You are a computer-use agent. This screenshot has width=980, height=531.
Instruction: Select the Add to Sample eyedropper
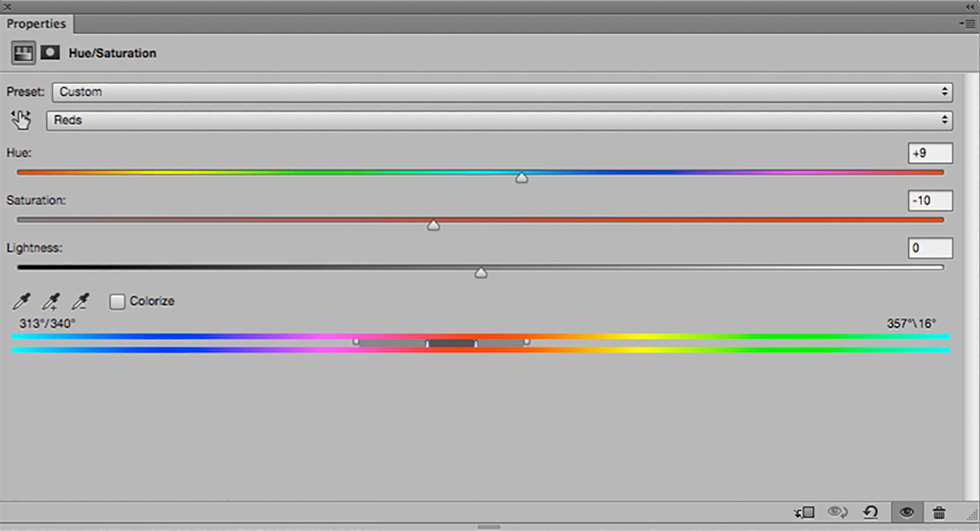click(x=51, y=301)
